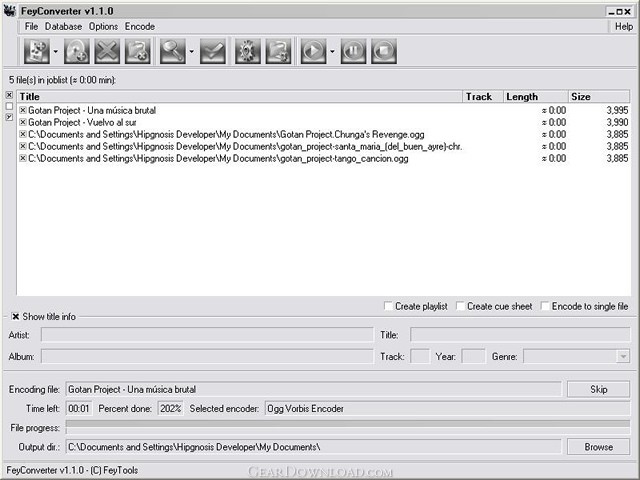Open the Options menu

(x=103, y=27)
